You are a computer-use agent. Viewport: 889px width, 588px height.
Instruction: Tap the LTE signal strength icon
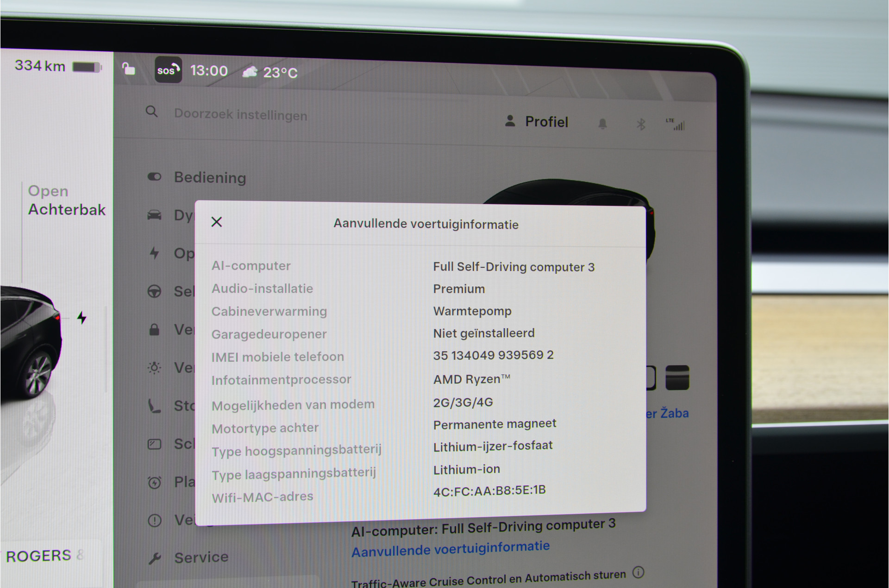click(676, 124)
